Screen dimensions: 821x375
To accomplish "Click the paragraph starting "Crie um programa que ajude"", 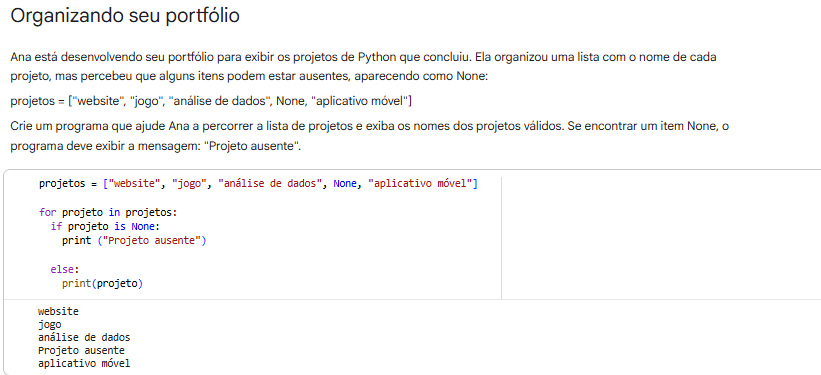I will (370, 136).
